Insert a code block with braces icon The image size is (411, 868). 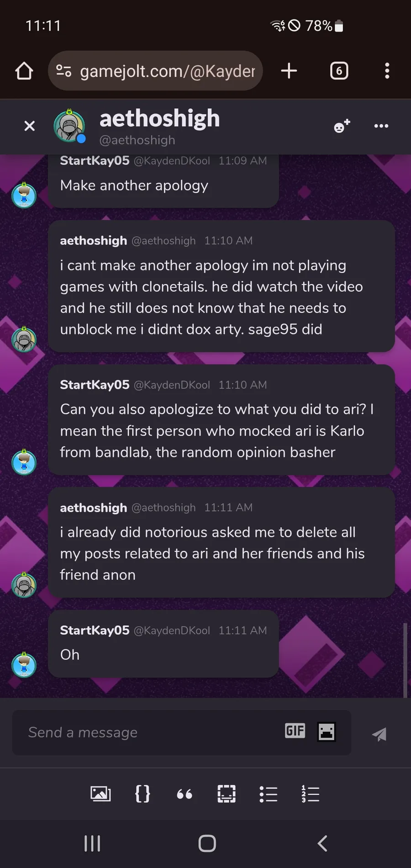142,794
